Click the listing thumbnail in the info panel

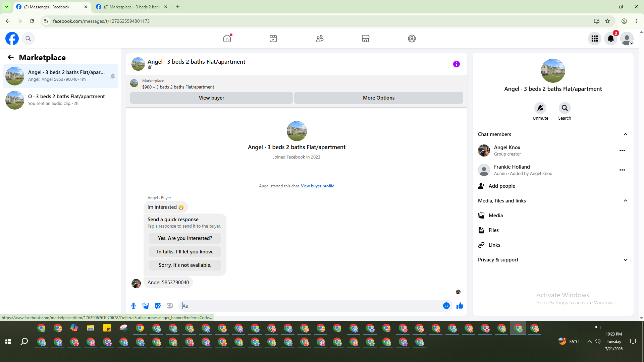[553, 71]
